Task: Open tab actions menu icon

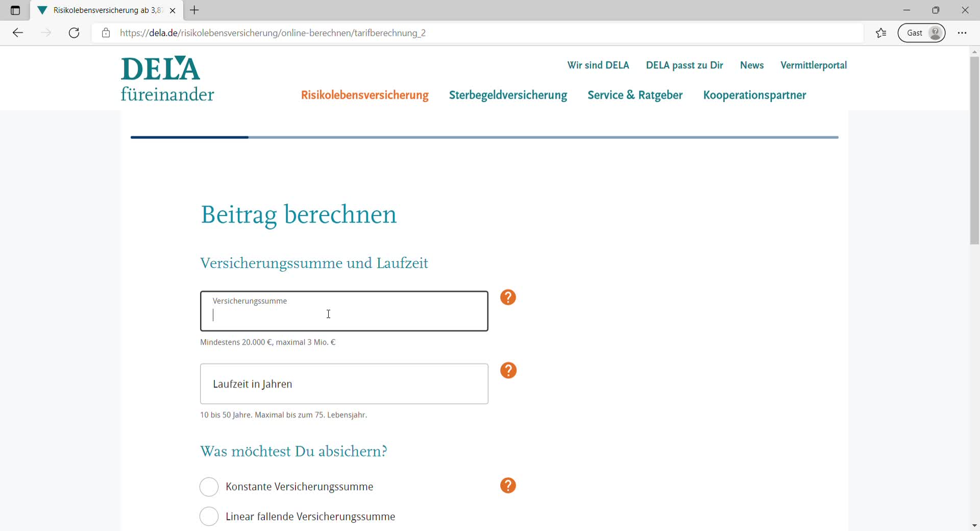Action: click(x=15, y=10)
